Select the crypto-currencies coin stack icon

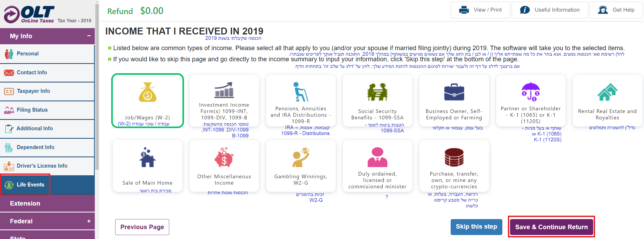[x=454, y=157]
